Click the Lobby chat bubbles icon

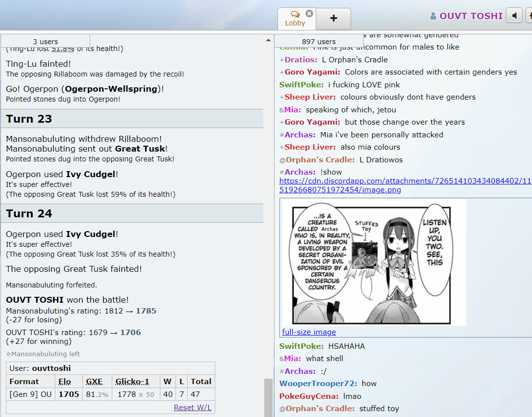(x=295, y=14)
